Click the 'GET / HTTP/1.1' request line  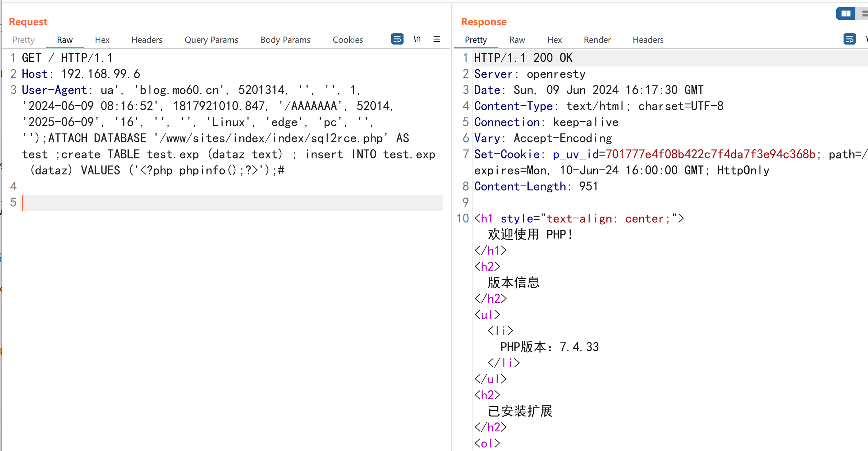click(67, 58)
